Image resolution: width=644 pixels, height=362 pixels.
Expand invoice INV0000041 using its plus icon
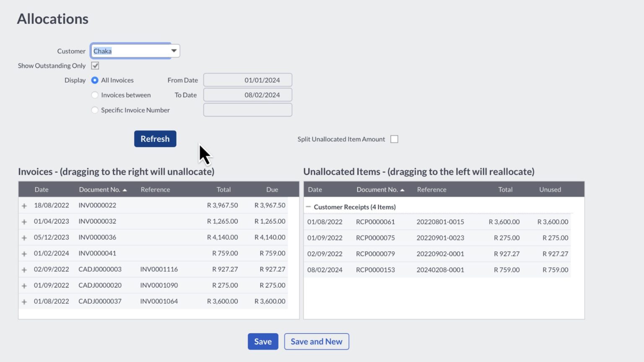point(24,253)
